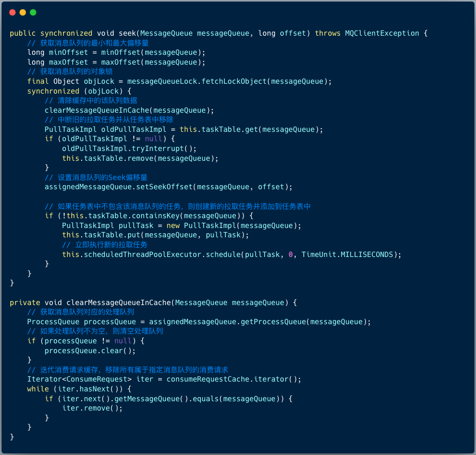This screenshot has width=476, height=455.
Task: Click line 'PullTaskImpl oldPullTaskImpl = this.taskTable.get'
Action: [183, 129]
